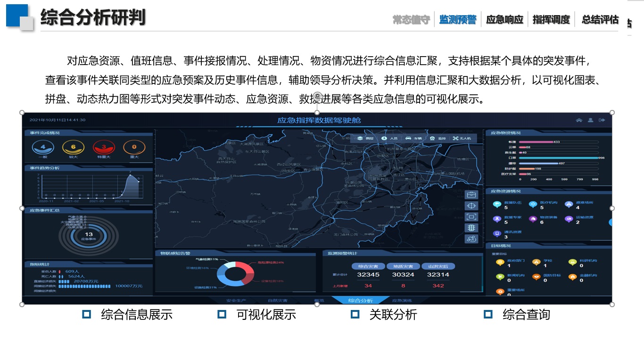Click the logout icon in dashboard header
644x360 pixels.
[x=602, y=120]
